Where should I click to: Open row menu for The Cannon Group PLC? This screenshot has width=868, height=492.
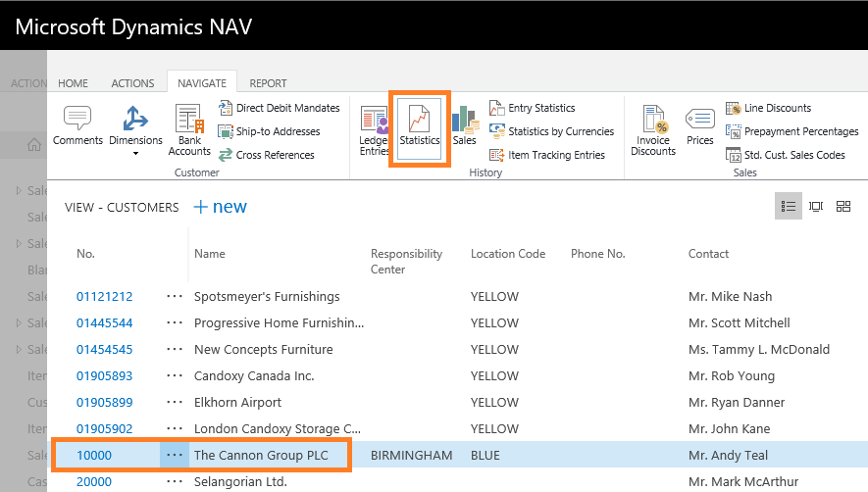click(x=175, y=456)
